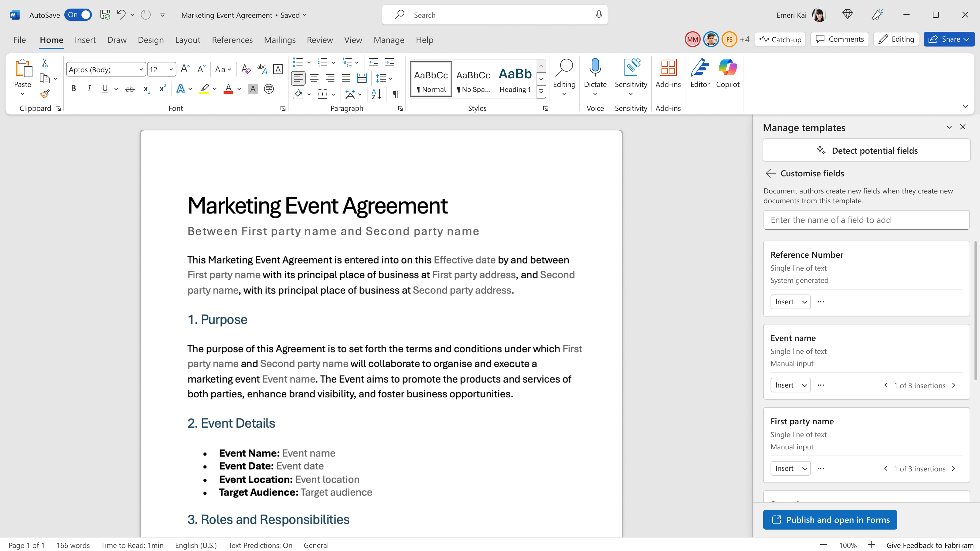Open the Layout ribbon tab

point(187,39)
